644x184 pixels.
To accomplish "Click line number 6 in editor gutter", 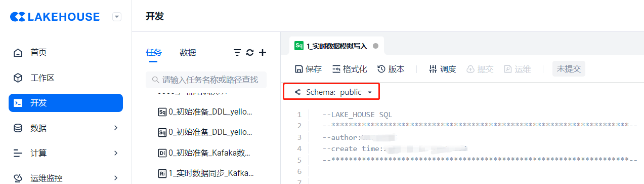I will point(299,171).
